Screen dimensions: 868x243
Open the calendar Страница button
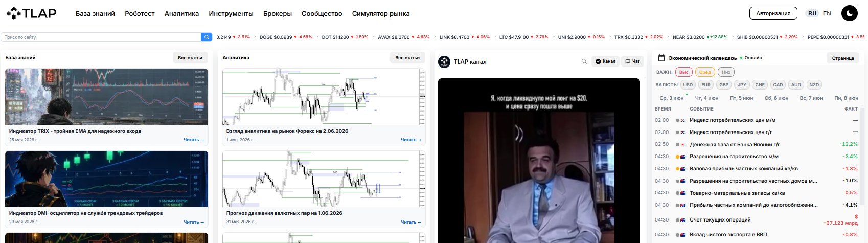coord(843,58)
